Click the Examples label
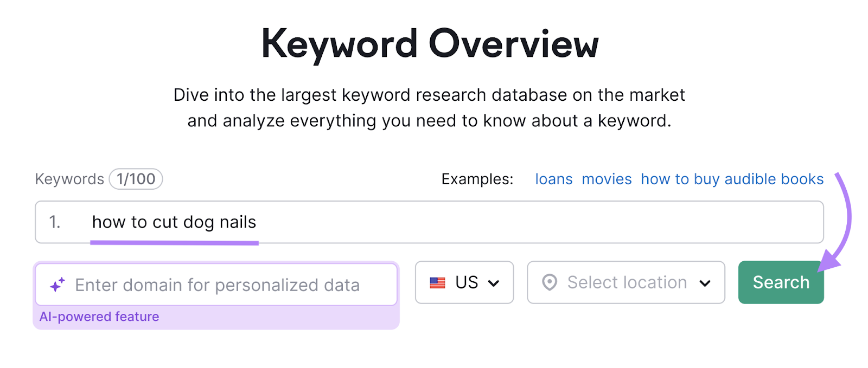868x368 pixels. [476, 179]
